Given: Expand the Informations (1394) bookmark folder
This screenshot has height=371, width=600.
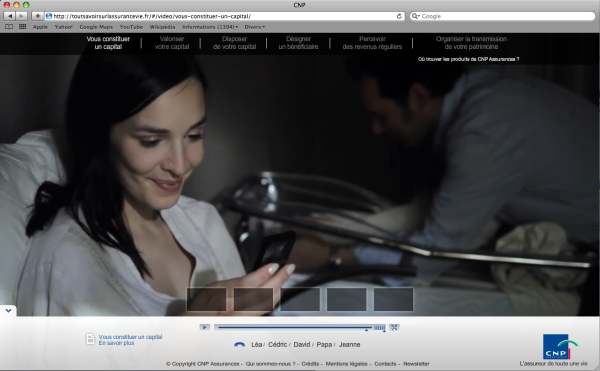Looking at the screenshot, I should pos(210,27).
